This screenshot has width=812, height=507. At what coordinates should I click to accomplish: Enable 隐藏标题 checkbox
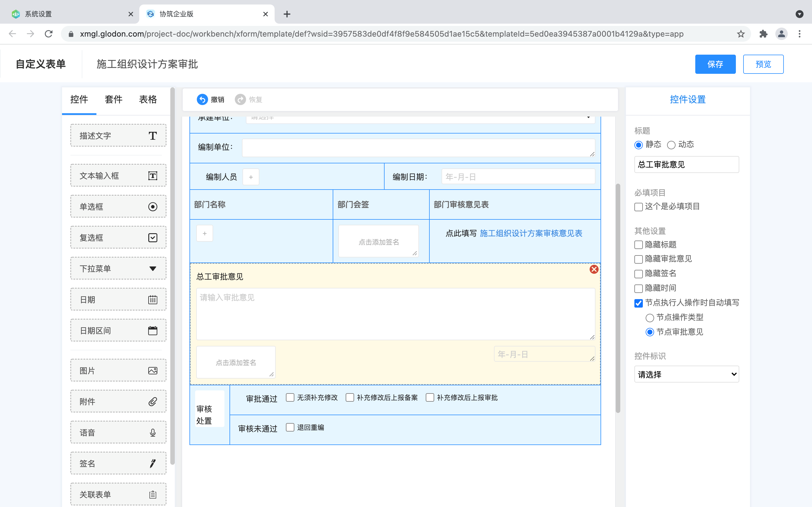[x=639, y=245]
